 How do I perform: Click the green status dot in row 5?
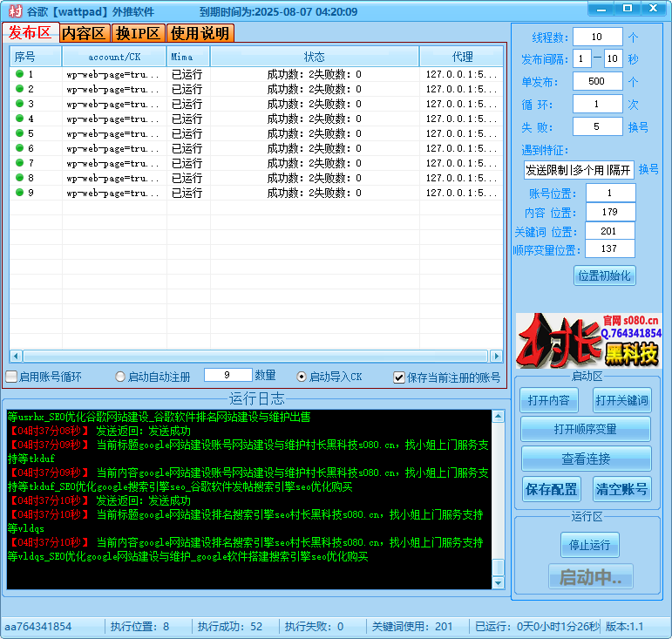pos(19,133)
